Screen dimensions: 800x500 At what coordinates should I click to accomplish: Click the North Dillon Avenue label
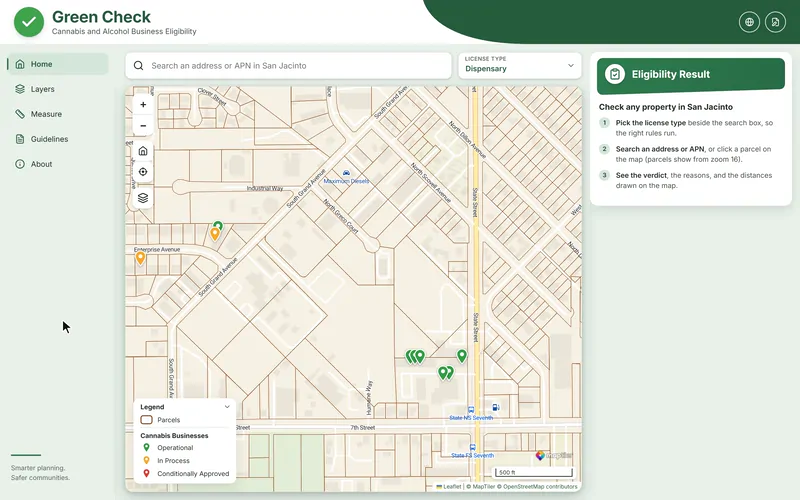[x=467, y=139]
